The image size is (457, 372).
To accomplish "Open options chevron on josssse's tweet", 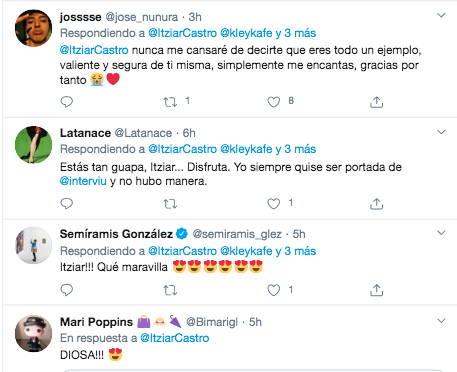I will [441, 15].
